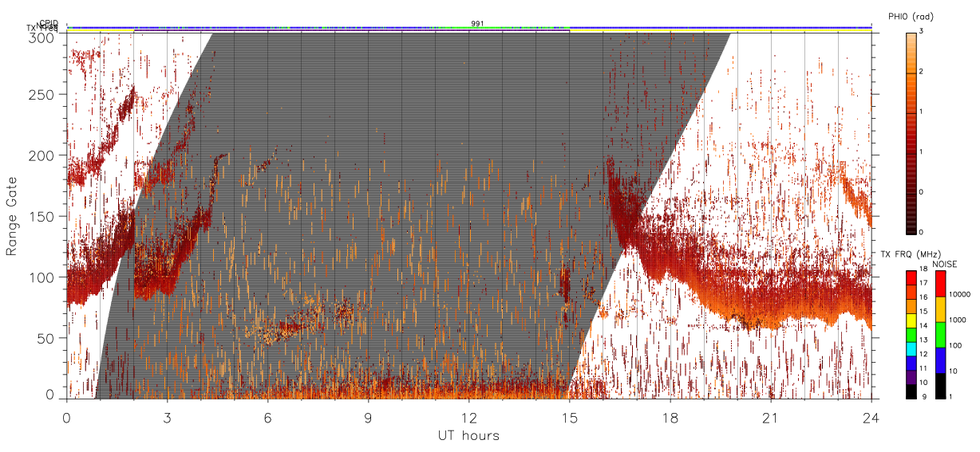Click the PHI0 phase colorbar gradient
Viewport: 980px width, 452px height.
(x=911, y=132)
